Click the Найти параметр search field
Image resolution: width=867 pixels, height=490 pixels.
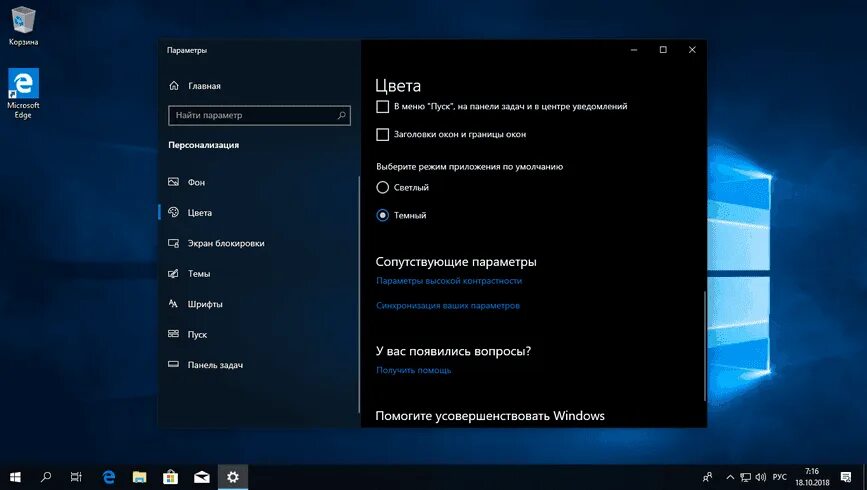pyautogui.click(x=259, y=115)
